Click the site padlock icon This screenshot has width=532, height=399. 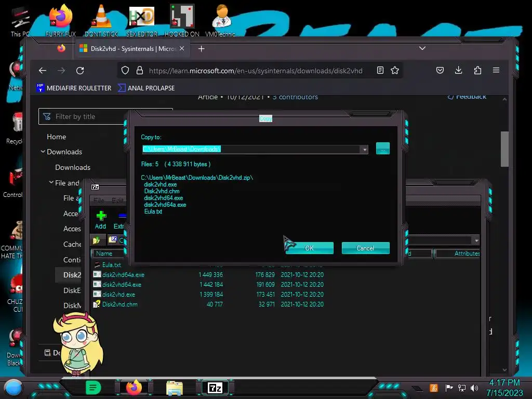(x=139, y=70)
